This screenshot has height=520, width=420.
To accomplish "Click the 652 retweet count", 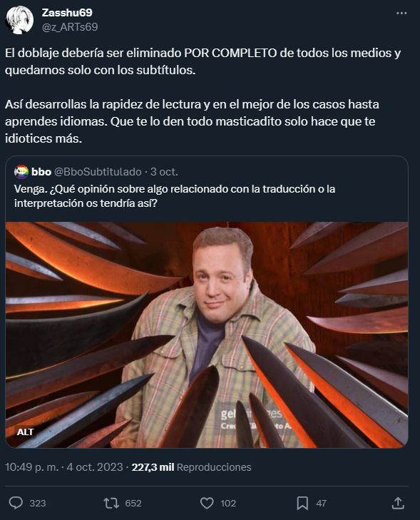I will (x=133, y=503).
